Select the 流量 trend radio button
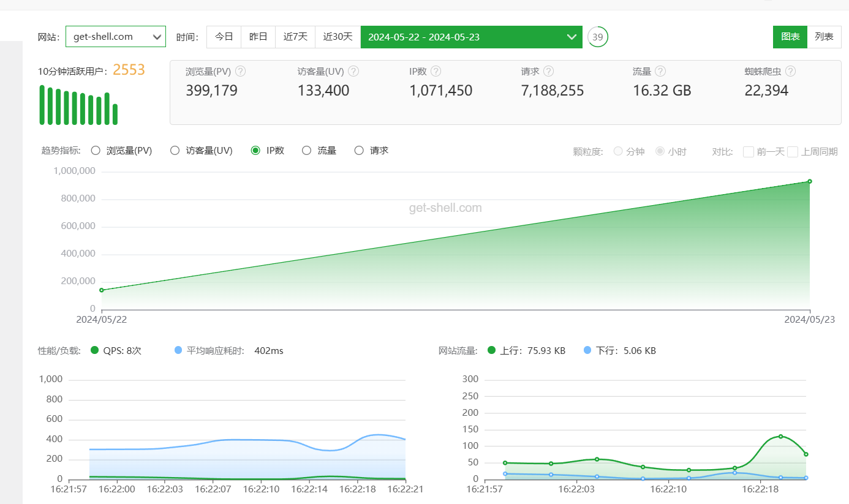 (x=307, y=151)
